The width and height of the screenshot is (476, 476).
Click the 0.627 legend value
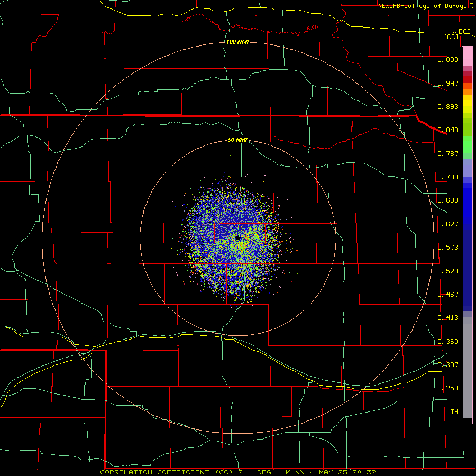(448, 224)
